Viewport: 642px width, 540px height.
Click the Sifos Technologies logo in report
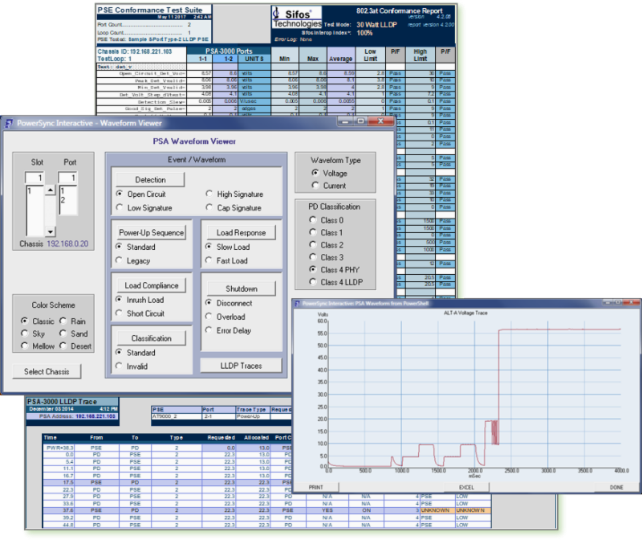297,17
